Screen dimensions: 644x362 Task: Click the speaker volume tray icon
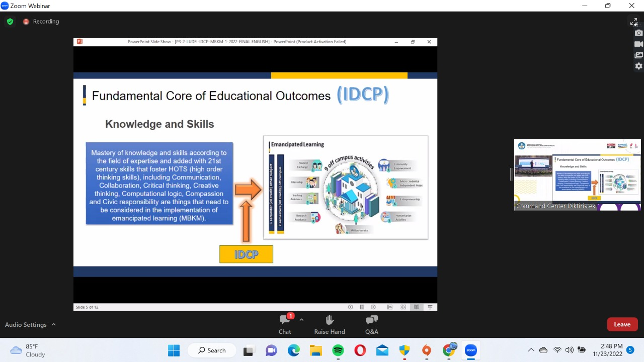coord(569,350)
